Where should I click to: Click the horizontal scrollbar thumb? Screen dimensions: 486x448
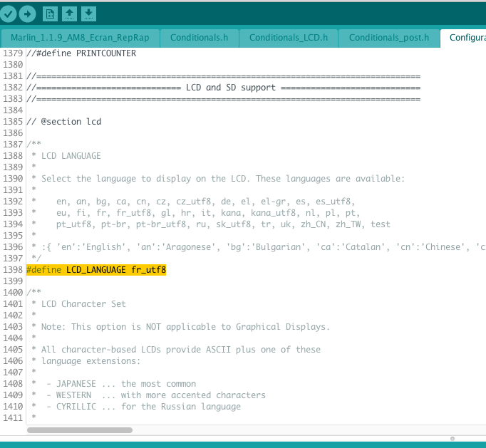[x=80, y=430]
